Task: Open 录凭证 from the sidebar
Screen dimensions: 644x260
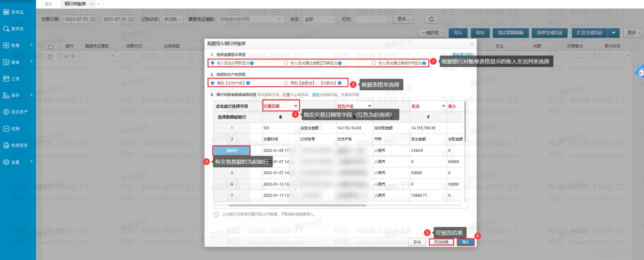Action: point(14,12)
